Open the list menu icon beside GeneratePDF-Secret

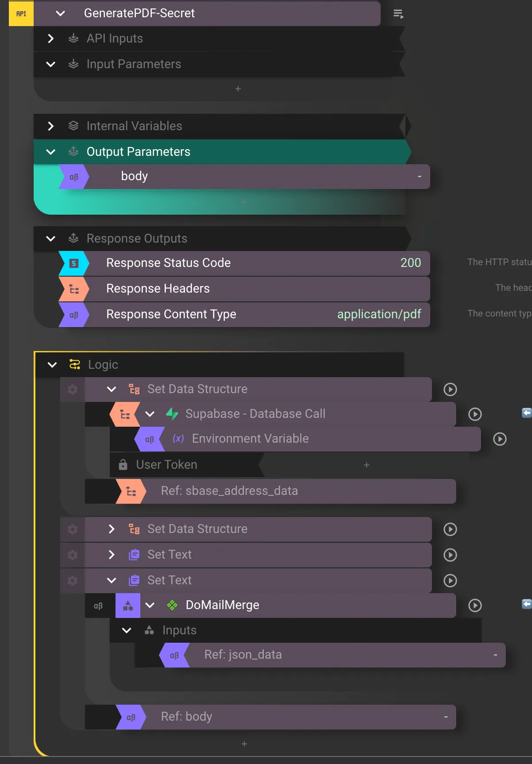click(398, 14)
